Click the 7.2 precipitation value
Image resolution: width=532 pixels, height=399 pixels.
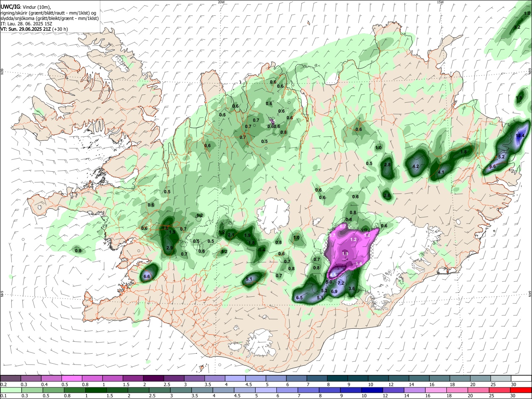pos(341,283)
